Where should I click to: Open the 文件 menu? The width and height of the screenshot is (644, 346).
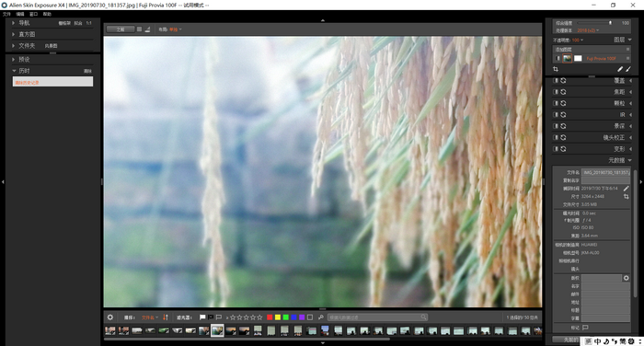(6, 14)
